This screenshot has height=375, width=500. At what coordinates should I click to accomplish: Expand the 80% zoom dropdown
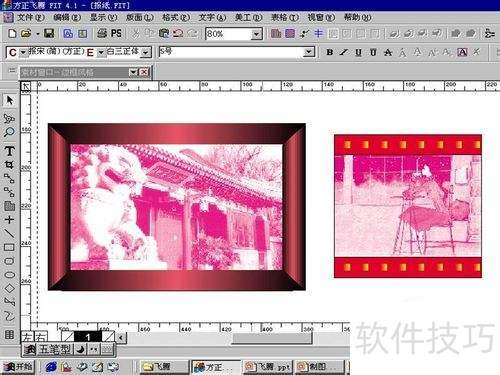(256, 34)
